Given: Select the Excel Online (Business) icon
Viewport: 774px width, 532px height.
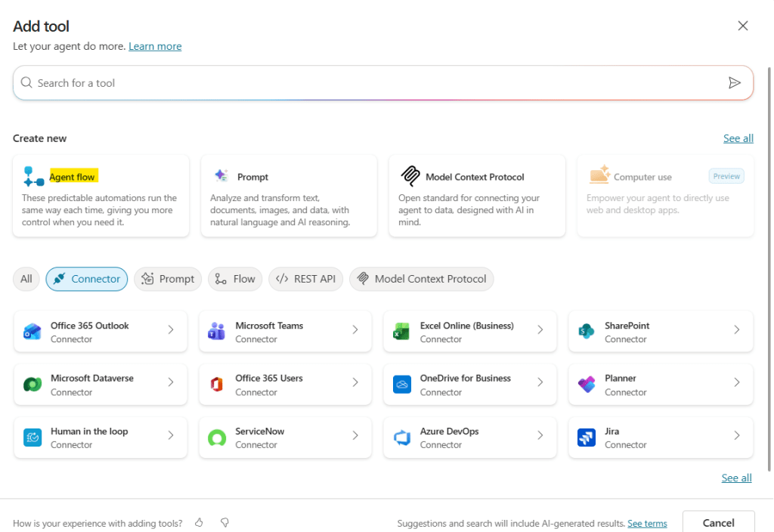Looking at the screenshot, I should click(401, 330).
